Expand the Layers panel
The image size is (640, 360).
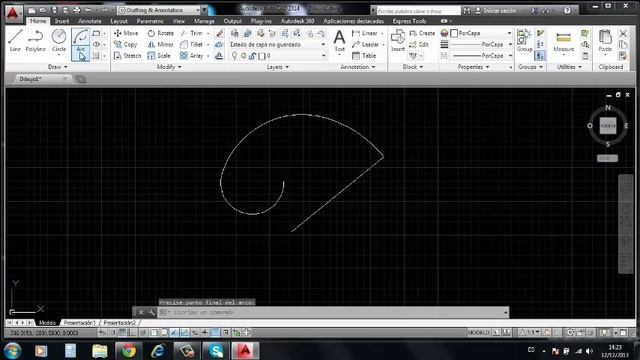278,67
